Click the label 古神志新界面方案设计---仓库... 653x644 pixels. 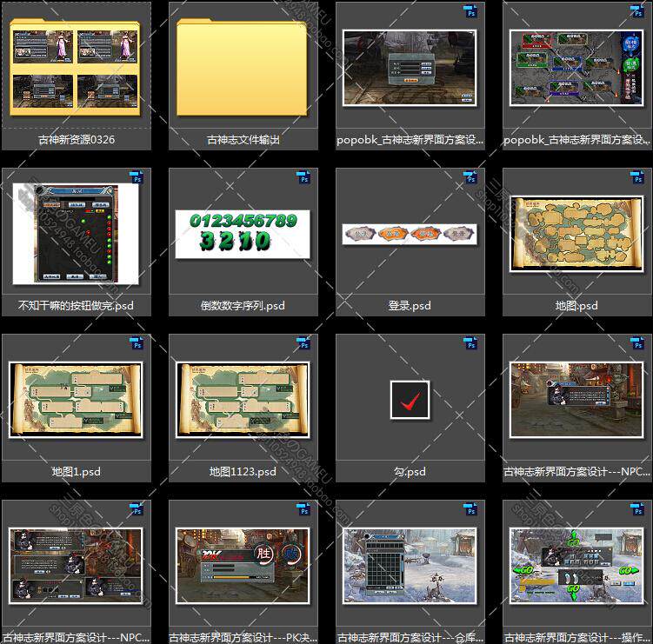tap(410, 637)
